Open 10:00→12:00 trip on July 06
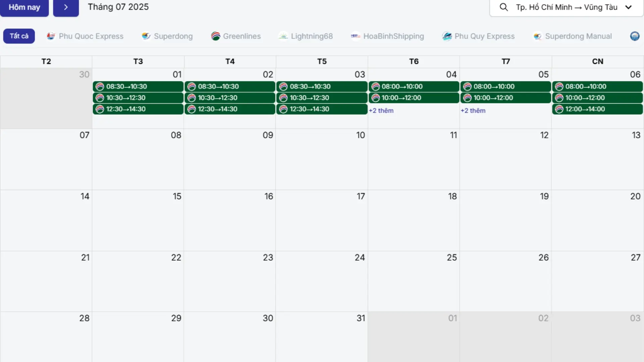Screen dimensions: 644x362 click(597, 98)
